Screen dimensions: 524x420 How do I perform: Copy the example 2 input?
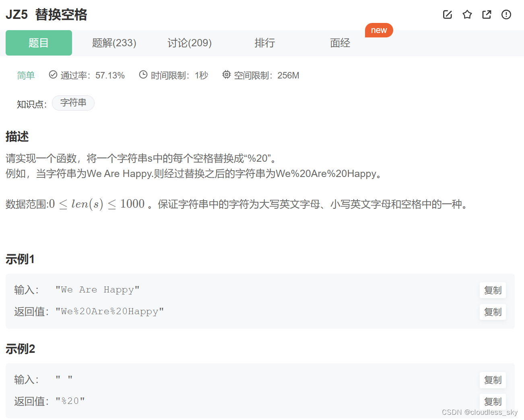coord(493,380)
